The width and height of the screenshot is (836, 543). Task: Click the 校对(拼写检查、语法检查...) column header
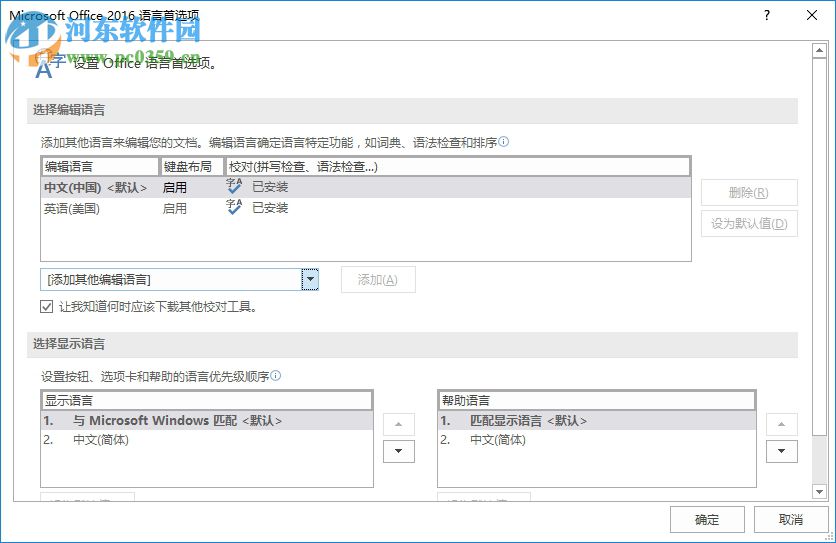click(x=458, y=166)
